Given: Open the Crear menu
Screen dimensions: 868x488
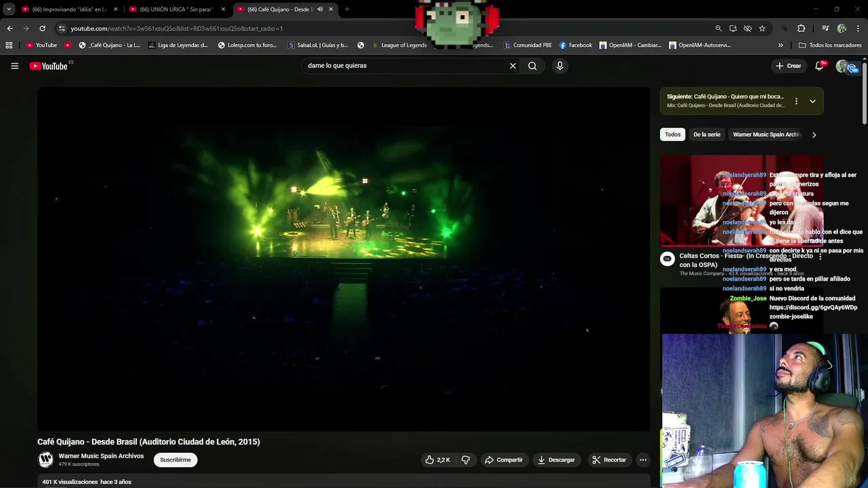Looking at the screenshot, I should click(789, 66).
